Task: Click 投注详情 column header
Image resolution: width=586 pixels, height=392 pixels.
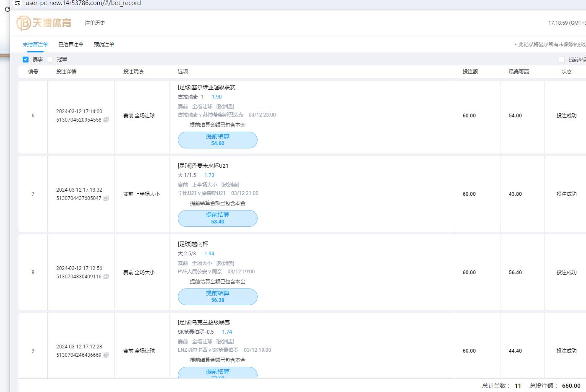Action: coord(66,72)
